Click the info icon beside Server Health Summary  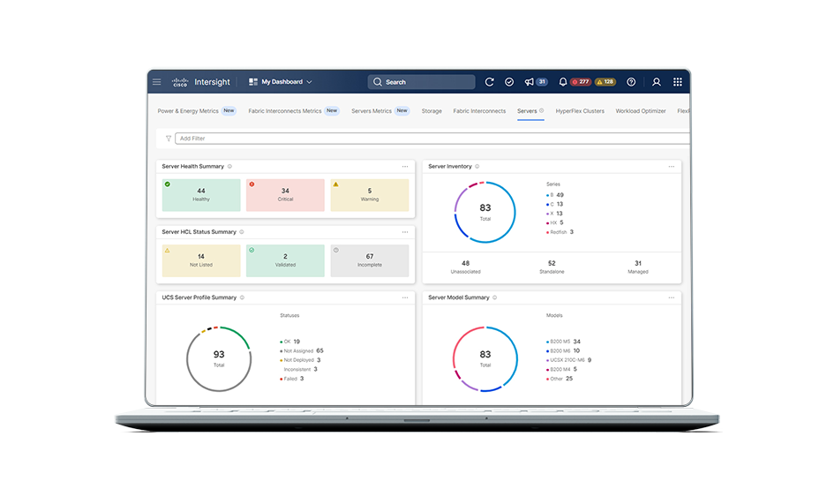point(229,167)
